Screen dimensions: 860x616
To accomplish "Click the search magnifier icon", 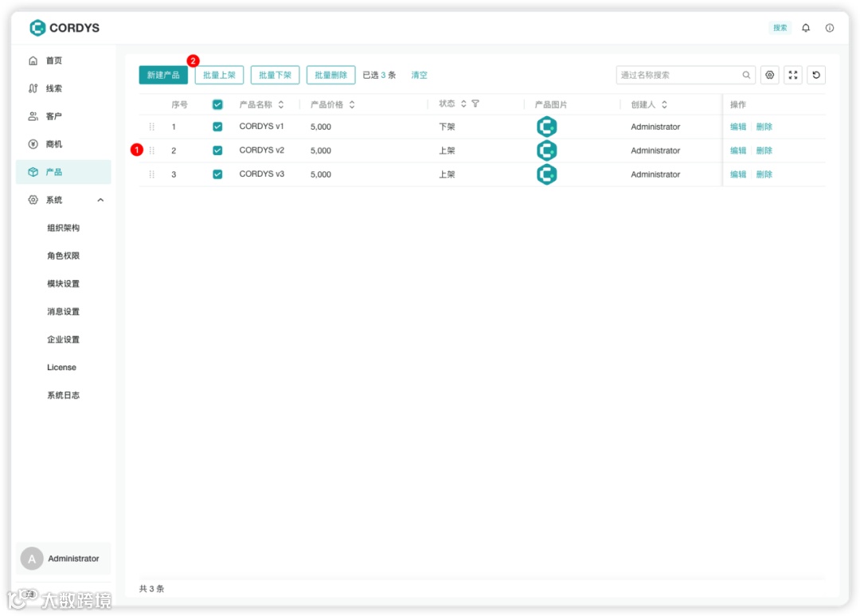I will pos(746,75).
